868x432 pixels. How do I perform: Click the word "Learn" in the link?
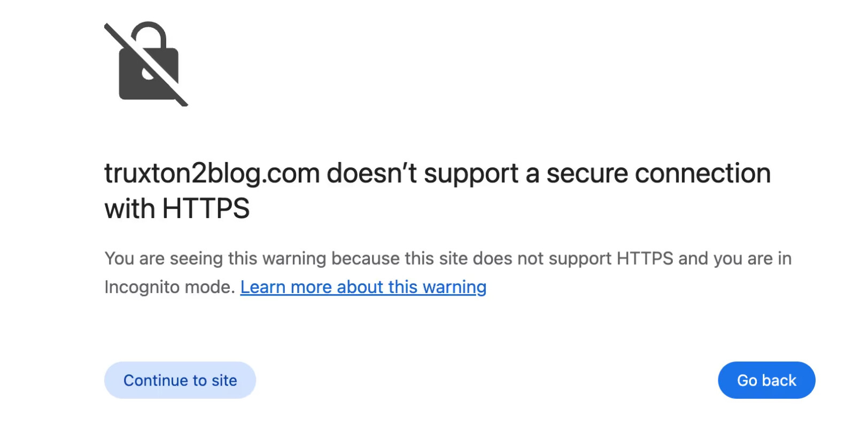(x=263, y=287)
